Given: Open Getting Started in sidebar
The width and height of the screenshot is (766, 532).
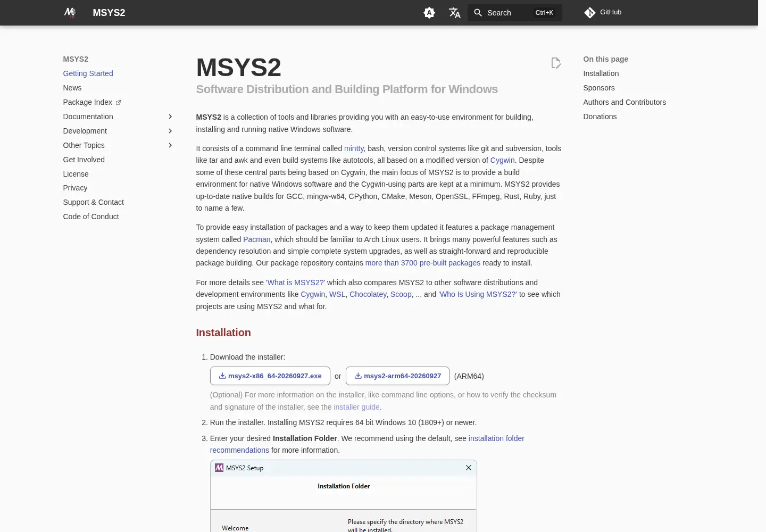Looking at the screenshot, I should 88,73.
